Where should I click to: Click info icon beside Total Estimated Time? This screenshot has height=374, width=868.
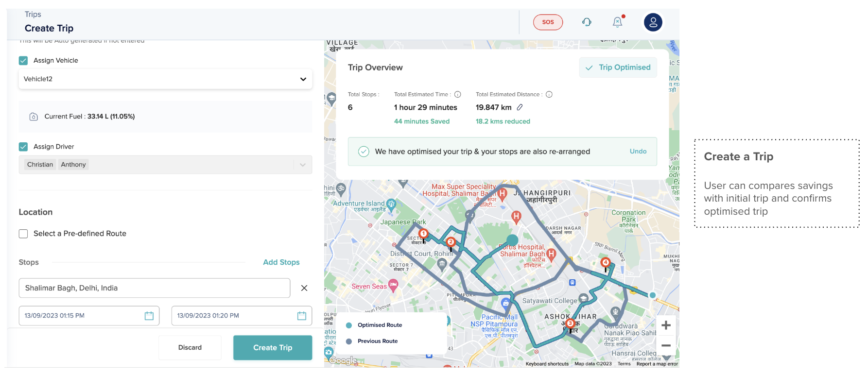click(x=457, y=94)
